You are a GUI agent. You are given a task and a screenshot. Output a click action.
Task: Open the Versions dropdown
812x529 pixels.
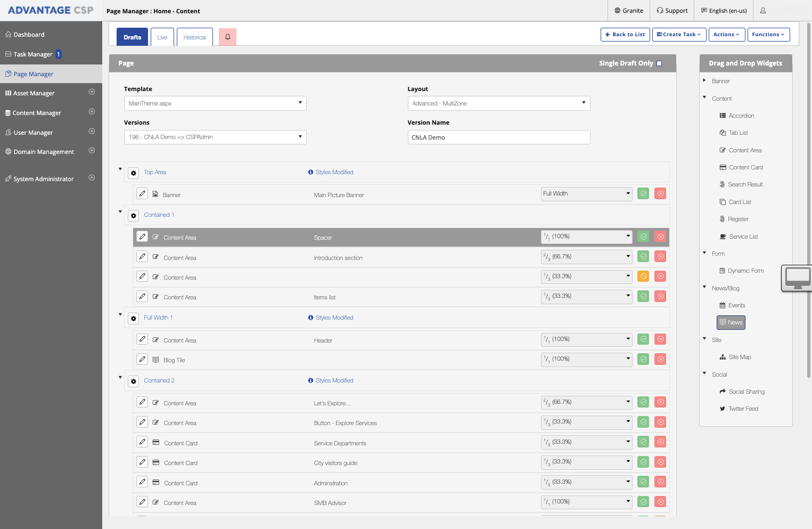tap(215, 137)
